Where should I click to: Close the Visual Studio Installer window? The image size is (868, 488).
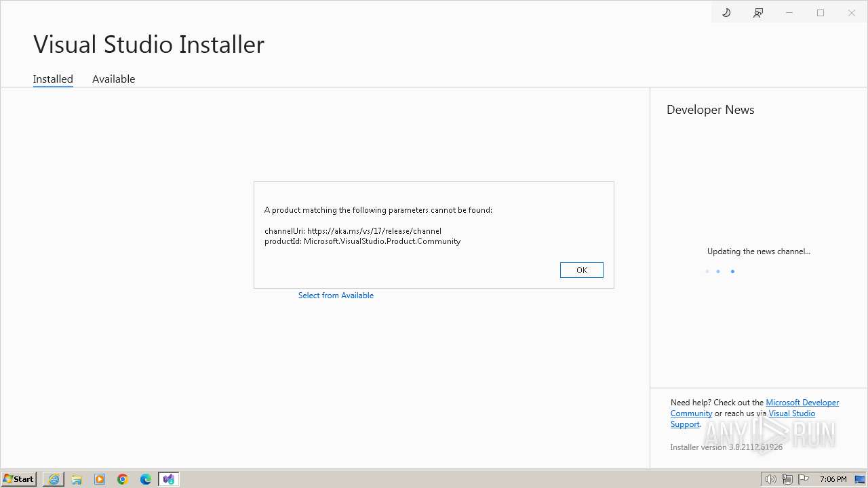coord(852,13)
